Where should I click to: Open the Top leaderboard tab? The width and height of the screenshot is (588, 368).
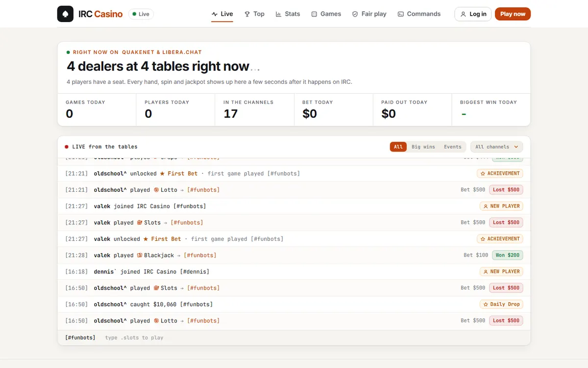click(x=254, y=14)
